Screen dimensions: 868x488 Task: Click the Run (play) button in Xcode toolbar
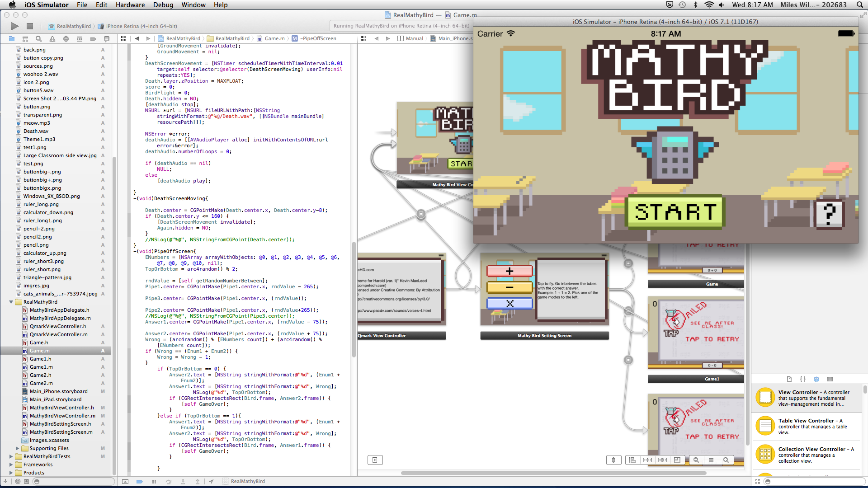(x=15, y=26)
